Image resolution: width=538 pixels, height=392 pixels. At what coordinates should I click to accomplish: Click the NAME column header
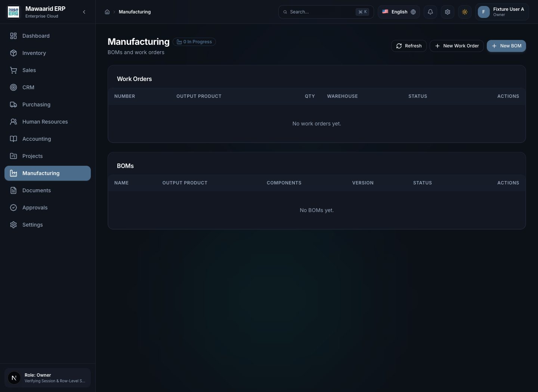(x=121, y=183)
